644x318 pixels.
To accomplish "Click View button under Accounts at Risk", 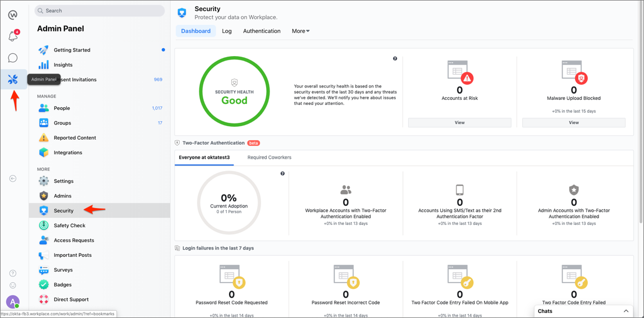I will point(459,122).
